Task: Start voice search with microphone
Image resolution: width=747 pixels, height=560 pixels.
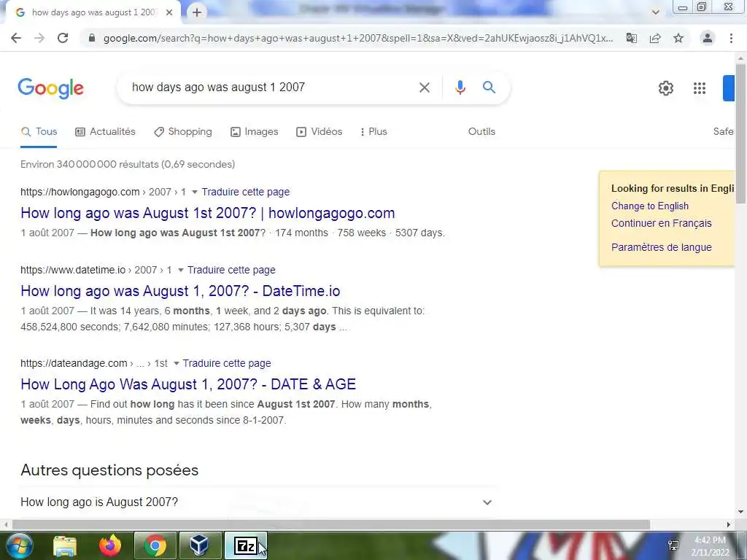Action: coord(460,87)
